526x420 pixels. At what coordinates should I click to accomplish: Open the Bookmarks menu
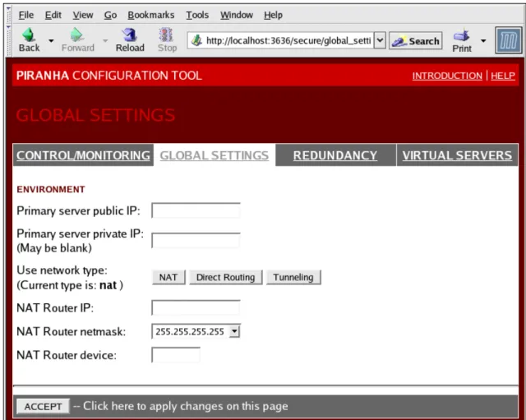pyautogui.click(x=151, y=15)
